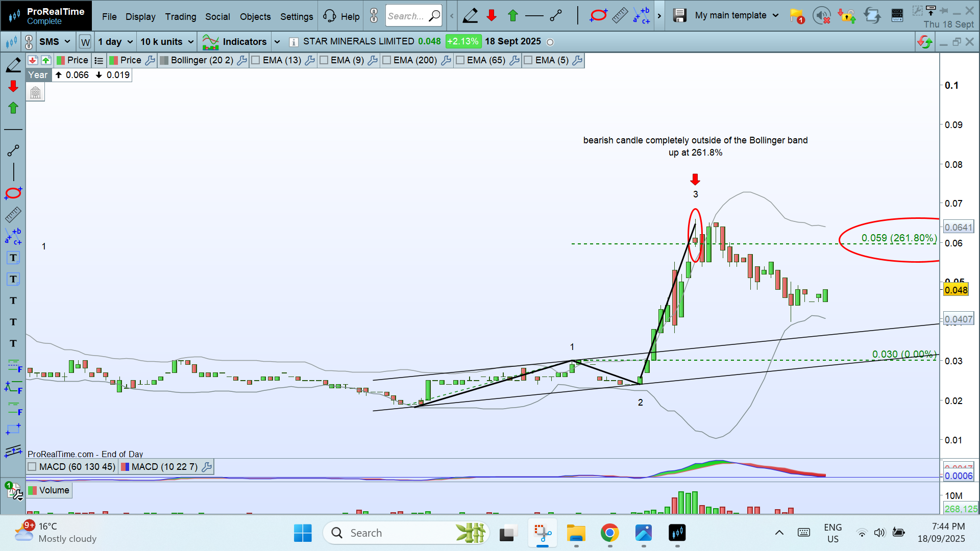Click the Indicators button

pyautogui.click(x=234, y=42)
